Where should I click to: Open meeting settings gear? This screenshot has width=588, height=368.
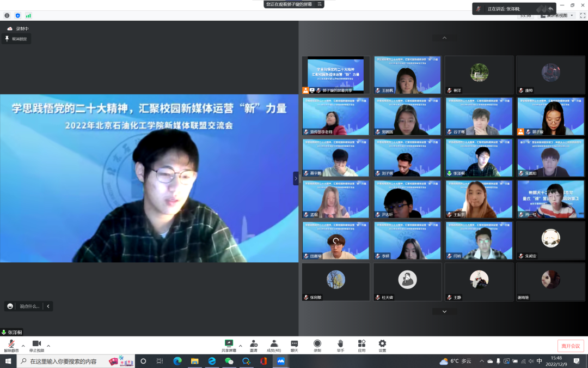click(382, 343)
